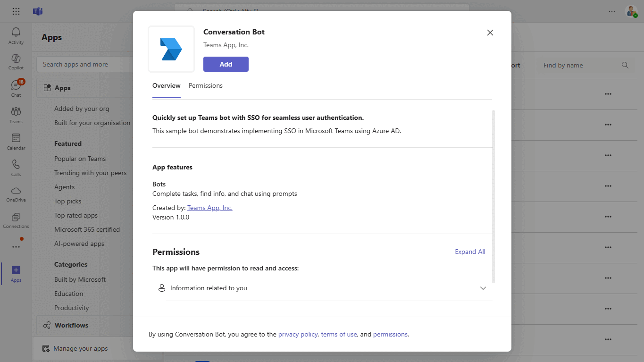Select the Overview tab

coord(166,85)
